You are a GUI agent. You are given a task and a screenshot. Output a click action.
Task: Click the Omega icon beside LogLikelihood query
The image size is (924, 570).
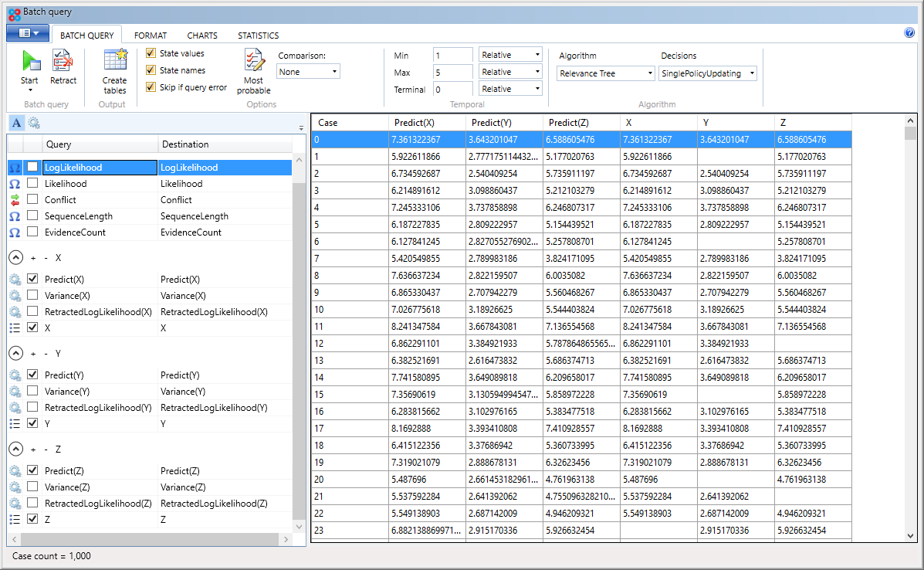(x=15, y=167)
